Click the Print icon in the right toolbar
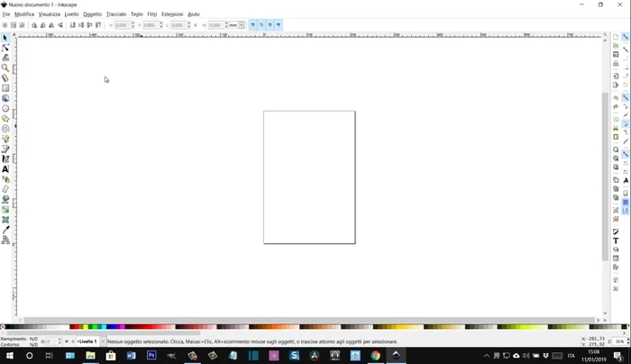This screenshot has width=631, height=364. tap(616, 64)
